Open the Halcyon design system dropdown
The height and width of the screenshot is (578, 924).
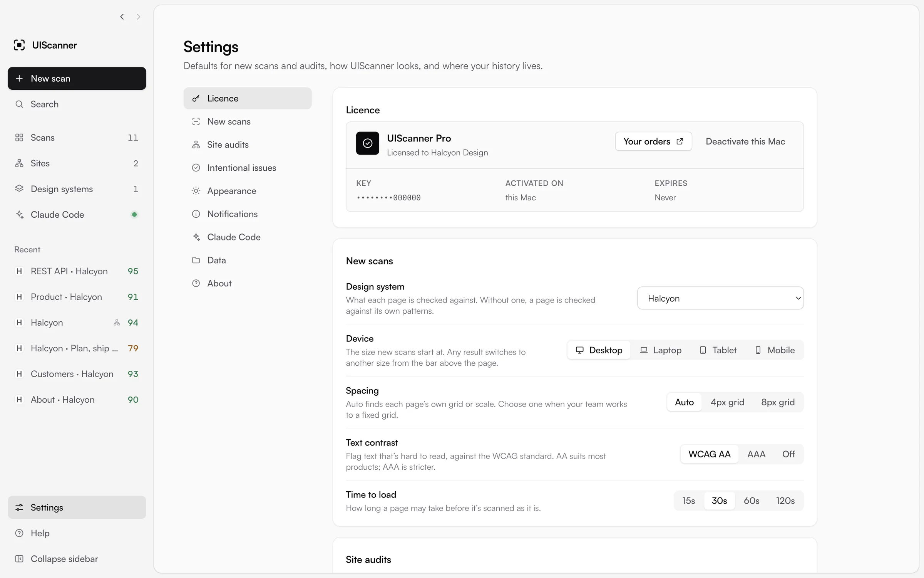(x=720, y=298)
